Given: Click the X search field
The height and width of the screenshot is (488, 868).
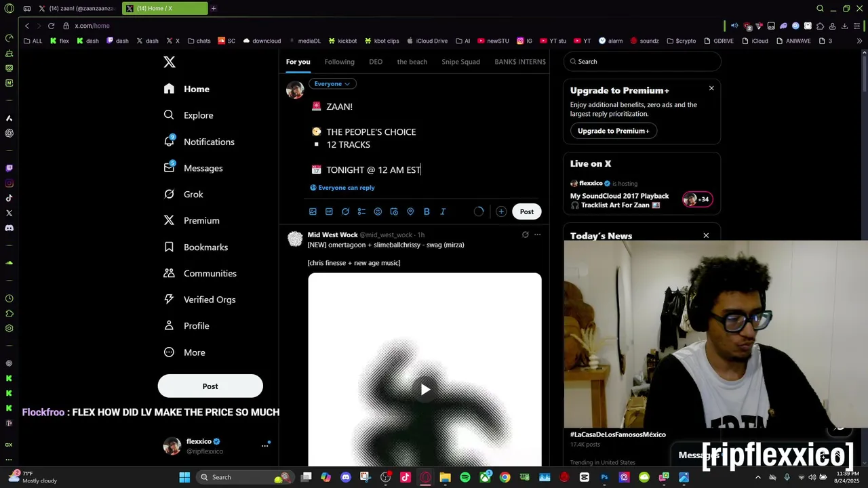Looking at the screenshot, I should coord(642,62).
